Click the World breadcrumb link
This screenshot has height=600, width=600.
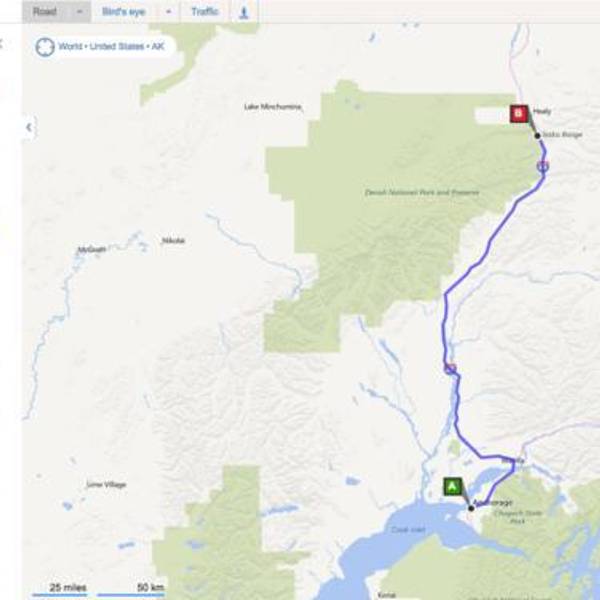coord(70,46)
